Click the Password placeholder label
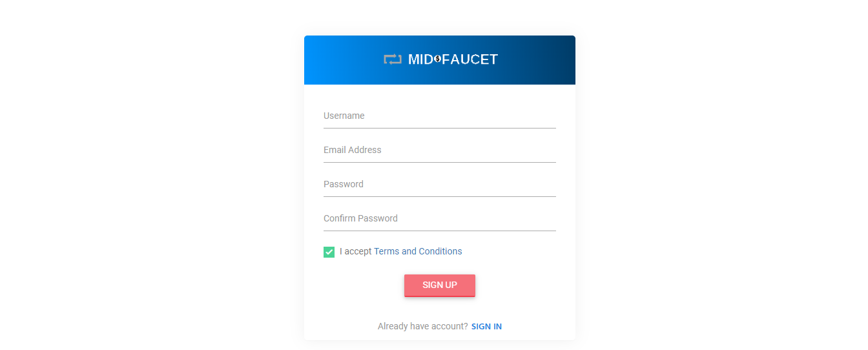868x350 pixels. (x=344, y=184)
